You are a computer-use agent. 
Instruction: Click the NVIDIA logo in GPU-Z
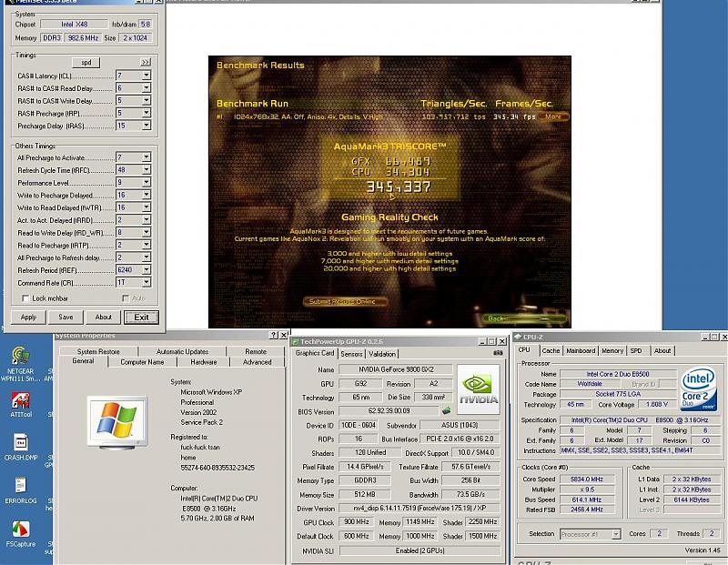pyautogui.click(x=479, y=389)
